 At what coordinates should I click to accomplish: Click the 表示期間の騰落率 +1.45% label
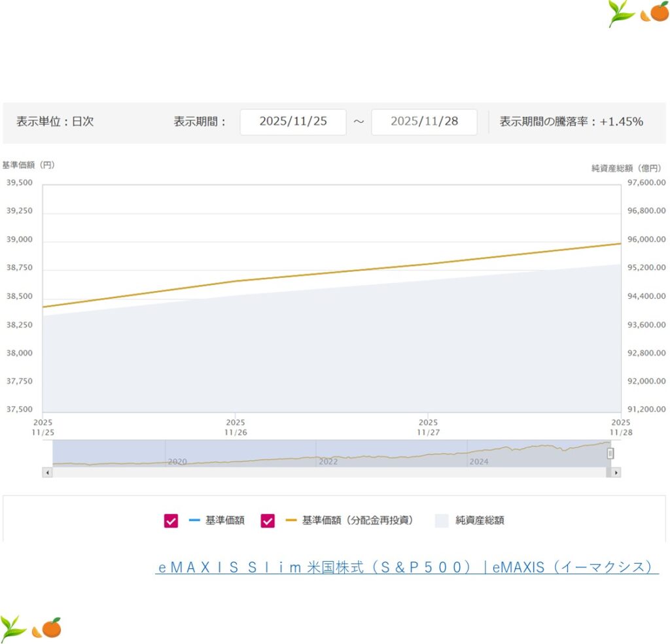coord(571,122)
